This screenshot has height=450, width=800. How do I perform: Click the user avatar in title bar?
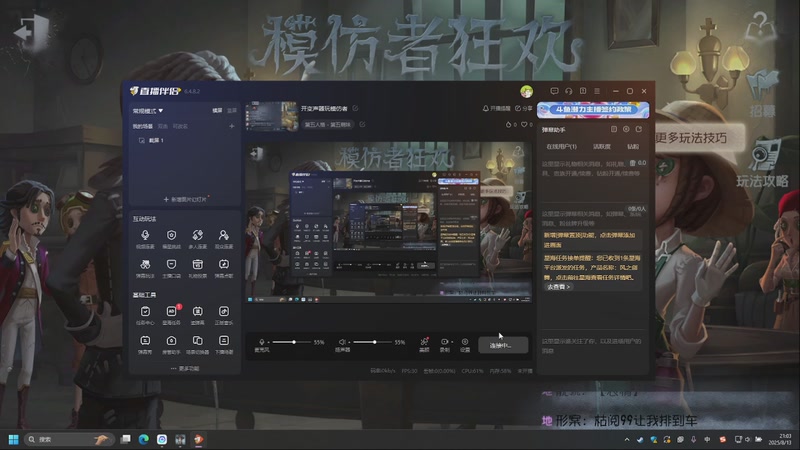pos(527,91)
